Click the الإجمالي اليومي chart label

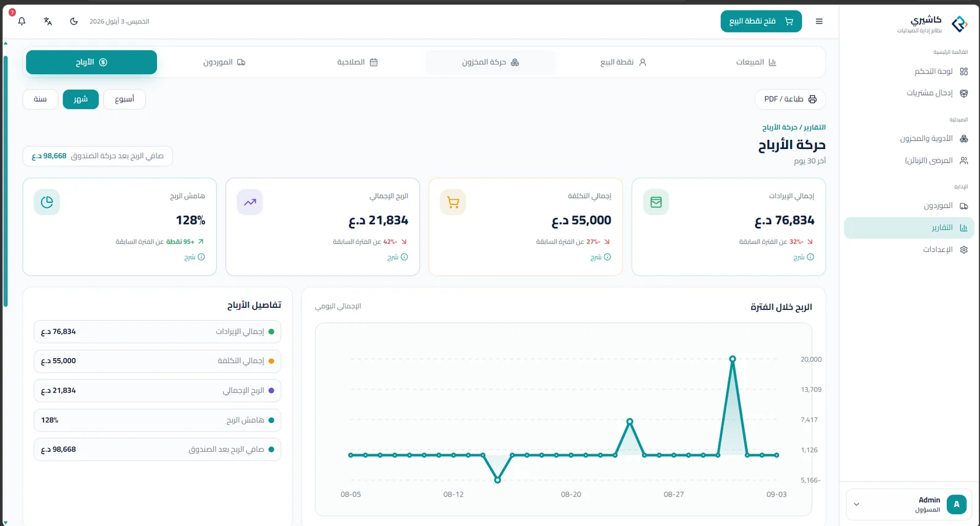338,307
